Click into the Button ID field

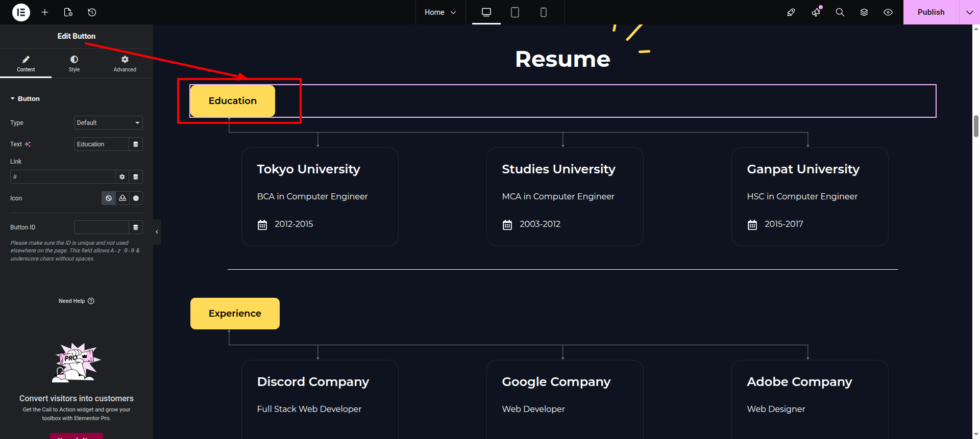[x=101, y=227]
